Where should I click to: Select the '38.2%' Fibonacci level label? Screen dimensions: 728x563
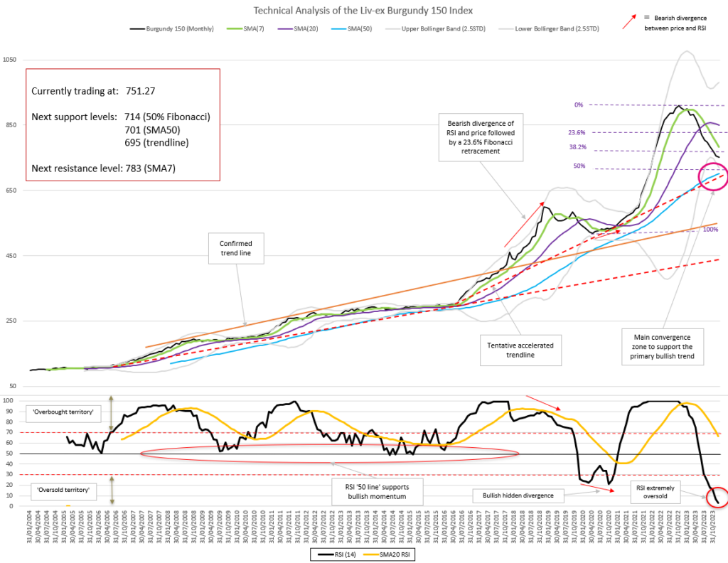click(x=578, y=147)
